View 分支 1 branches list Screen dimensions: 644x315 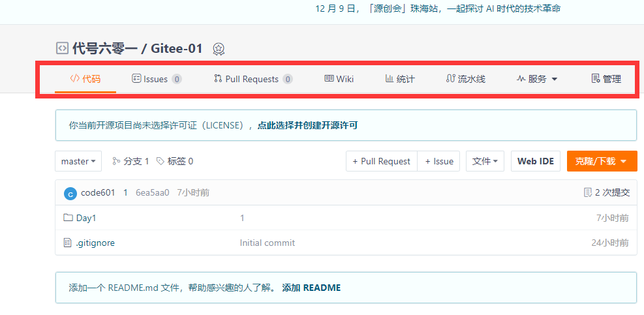[x=130, y=161]
